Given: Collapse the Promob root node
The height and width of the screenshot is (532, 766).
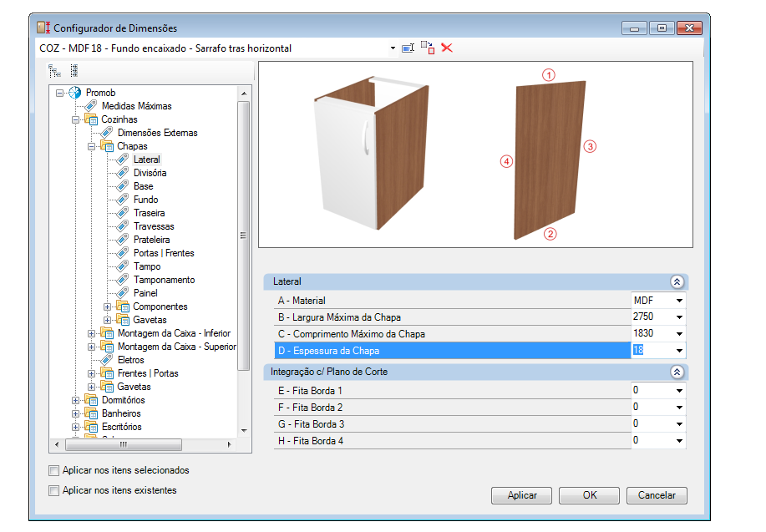Looking at the screenshot, I should point(59,93).
